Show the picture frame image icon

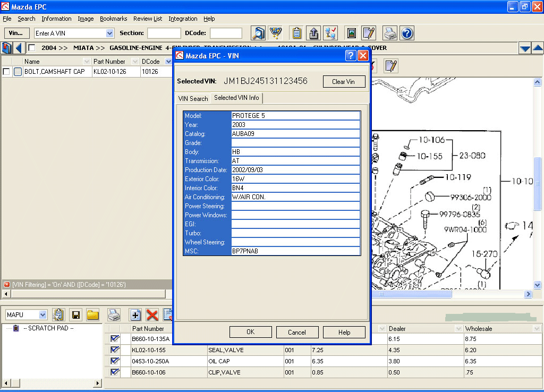pyautogui.click(x=352, y=33)
